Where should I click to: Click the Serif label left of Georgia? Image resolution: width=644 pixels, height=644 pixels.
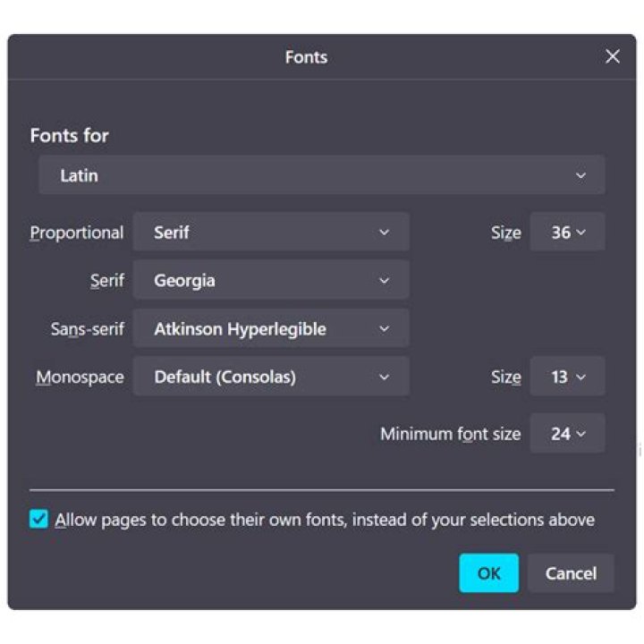[106, 281]
